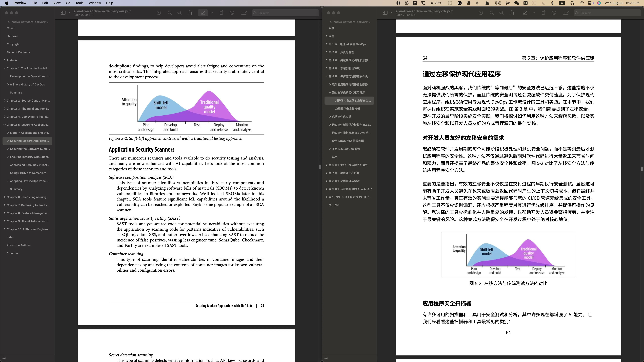Collapse Chapter 5. Securing Applications
644x362 pixels.
pyautogui.click(x=5, y=125)
